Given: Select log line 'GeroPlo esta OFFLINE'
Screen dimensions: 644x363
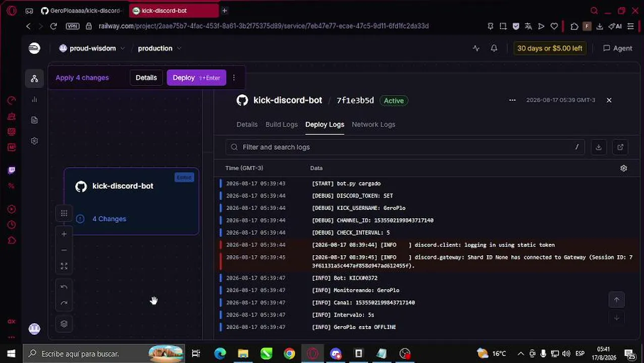Looking at the screenshot, I should point(426,327).
